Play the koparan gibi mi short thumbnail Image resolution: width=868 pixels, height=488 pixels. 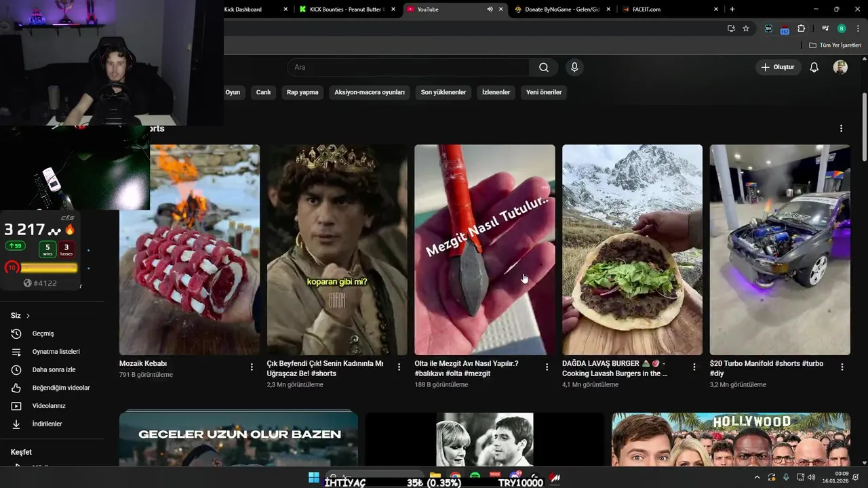point(337,249)
